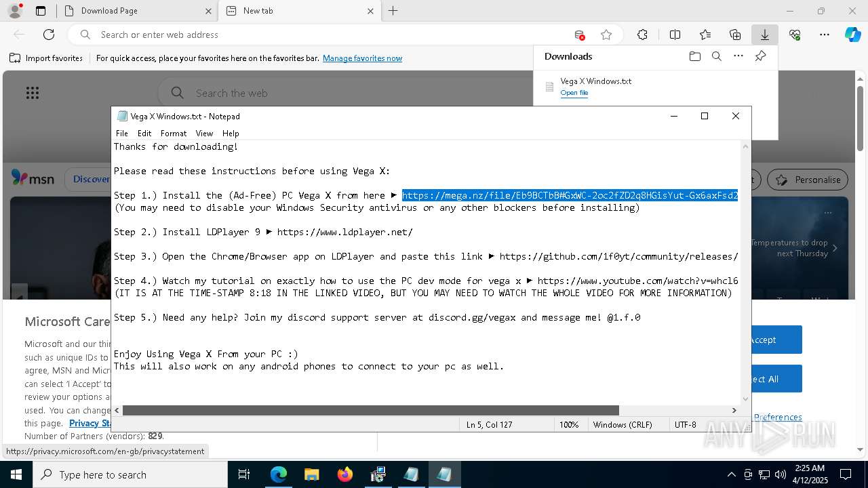Switch to the New tab tab

(298, 11)
